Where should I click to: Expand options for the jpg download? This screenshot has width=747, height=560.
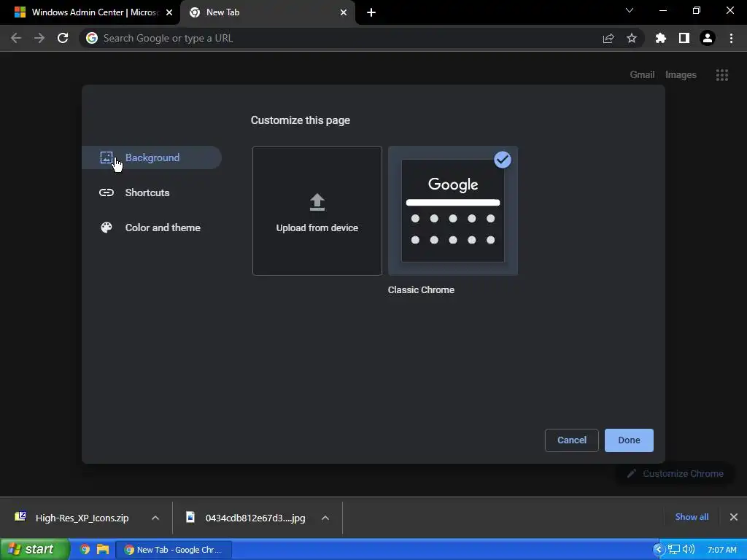(325, 518)
